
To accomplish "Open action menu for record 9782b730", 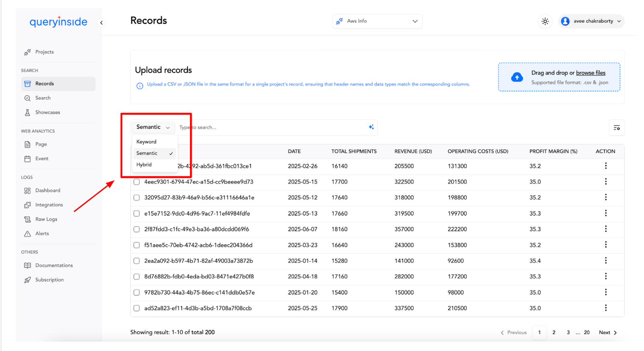I will [x=605, y=292].
